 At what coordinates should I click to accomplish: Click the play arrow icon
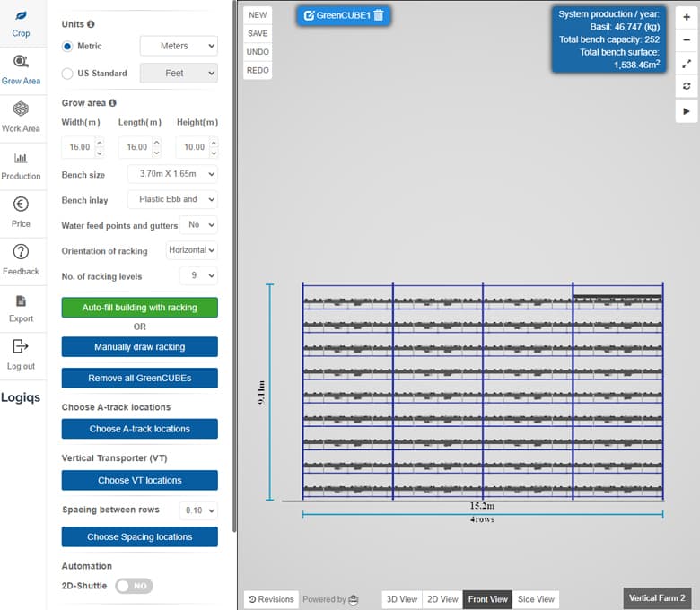click(x=687, y=110)
